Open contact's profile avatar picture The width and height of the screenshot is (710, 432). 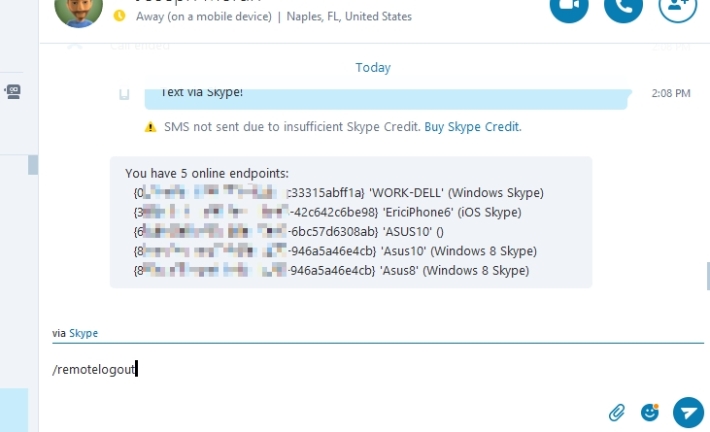[x=78, y=10]
